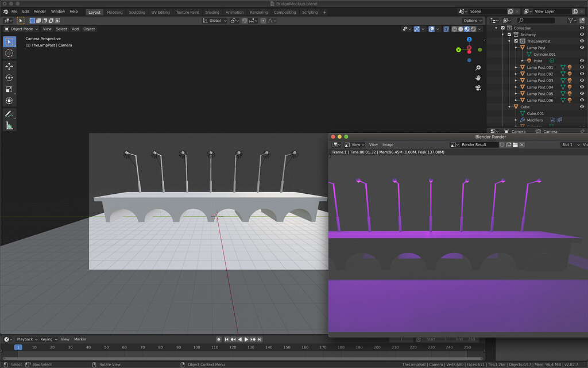Viewport: 588px width, 368px height.
Task: Click the Options button in the viewport header
Action: (471, 21)
